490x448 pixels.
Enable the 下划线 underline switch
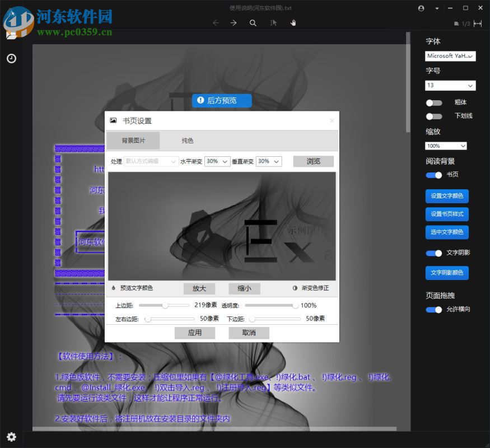click(435, 116)
